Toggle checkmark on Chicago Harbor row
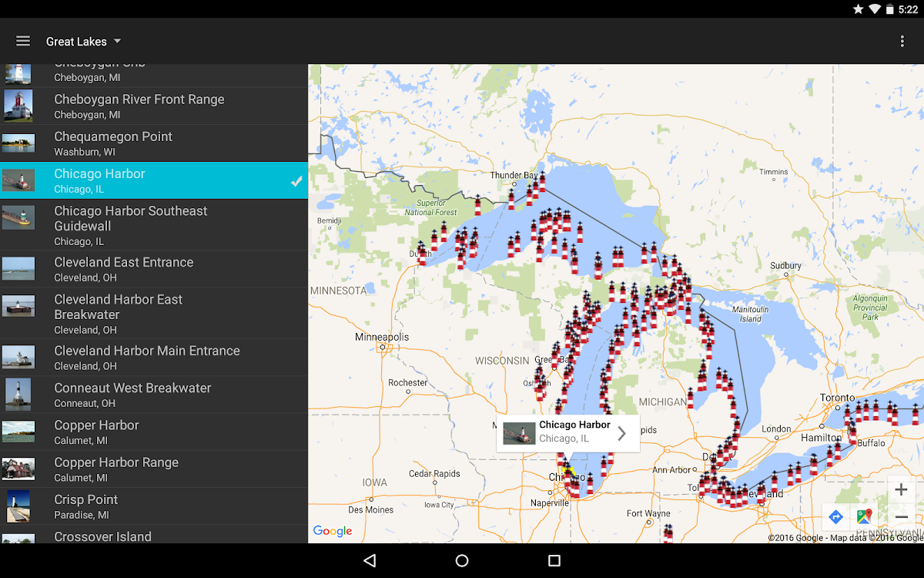 [296, 181]
